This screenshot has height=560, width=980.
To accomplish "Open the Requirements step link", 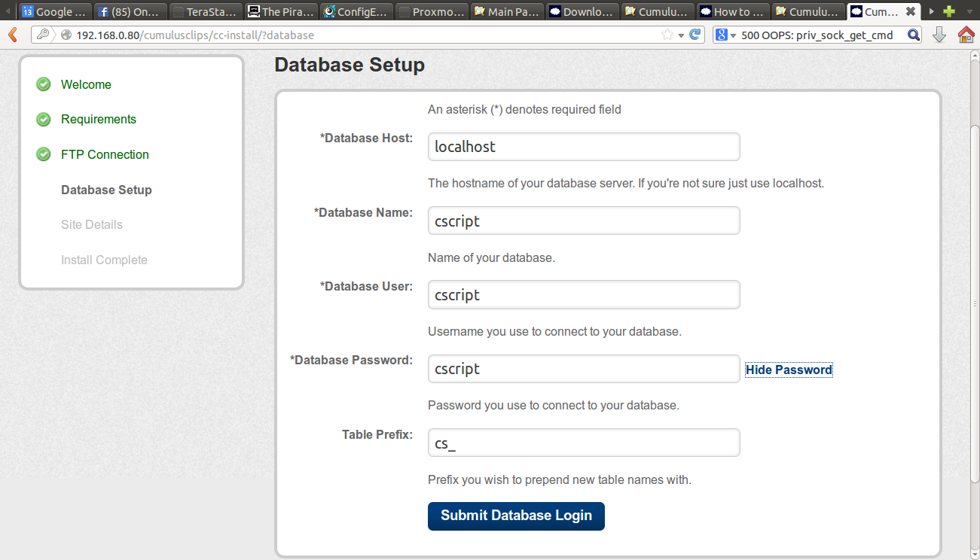I will [x=99, y=119].
